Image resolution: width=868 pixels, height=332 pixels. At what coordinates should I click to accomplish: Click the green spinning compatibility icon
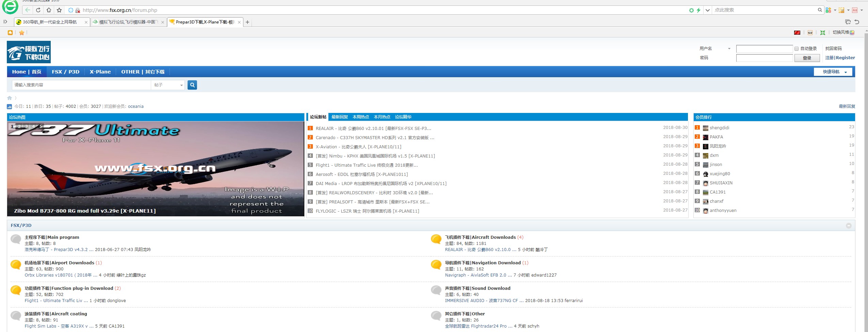tap(691, 10)
